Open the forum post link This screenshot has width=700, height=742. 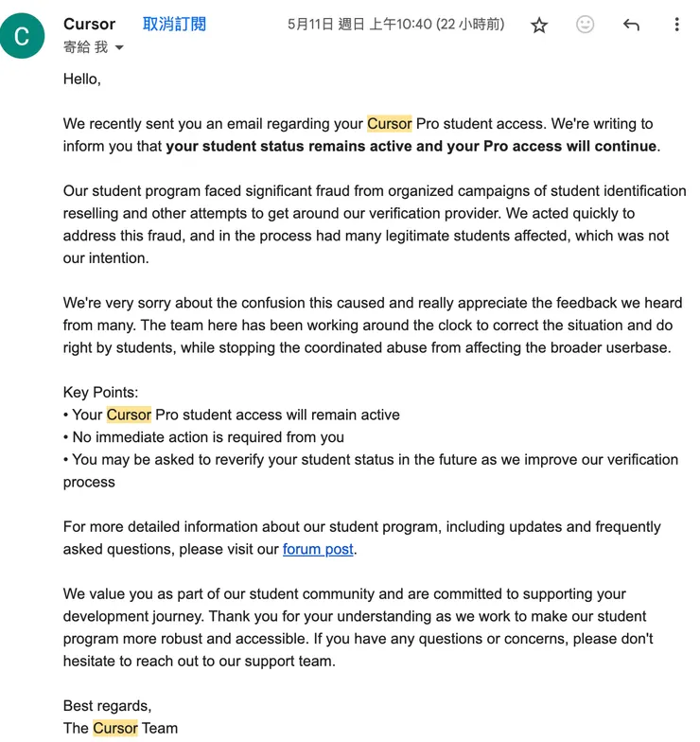(x=318, y=549)
